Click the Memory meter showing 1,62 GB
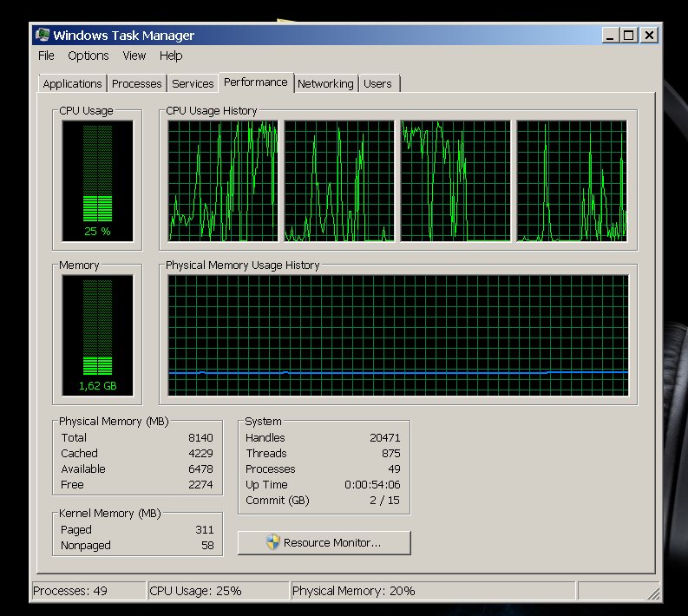 97,335
